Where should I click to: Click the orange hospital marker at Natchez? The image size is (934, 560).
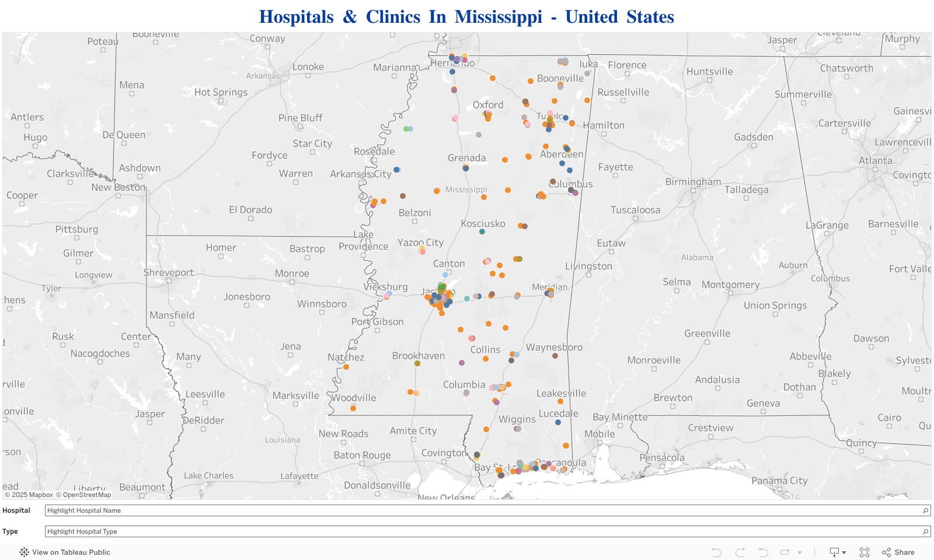346,367
